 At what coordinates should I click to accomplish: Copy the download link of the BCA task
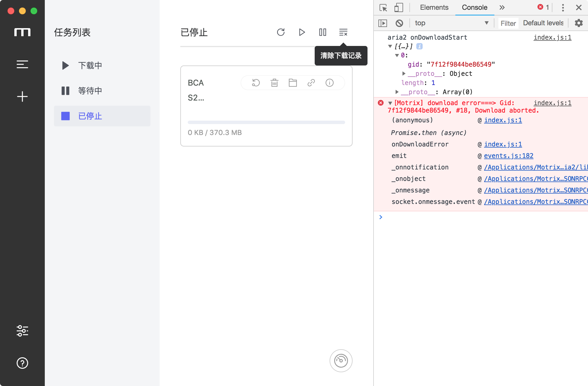(311, 83)
